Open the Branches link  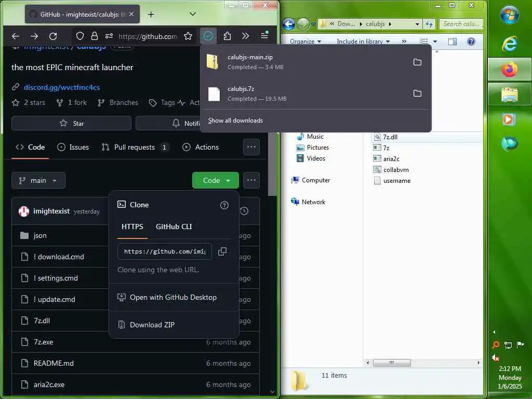click(x=118, y=102)
